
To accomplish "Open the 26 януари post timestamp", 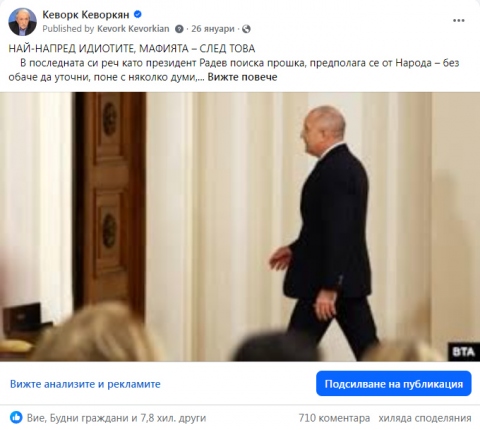I will [x=213, y=29].
